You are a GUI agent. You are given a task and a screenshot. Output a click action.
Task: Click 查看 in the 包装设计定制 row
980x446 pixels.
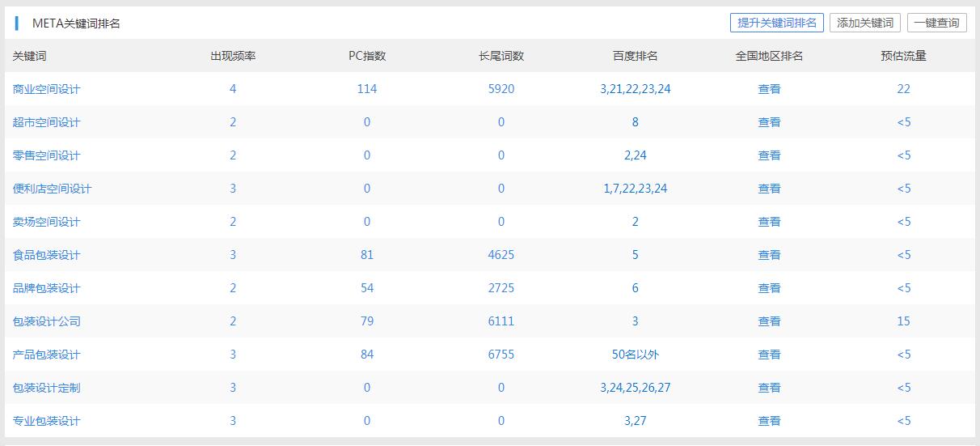769,388
